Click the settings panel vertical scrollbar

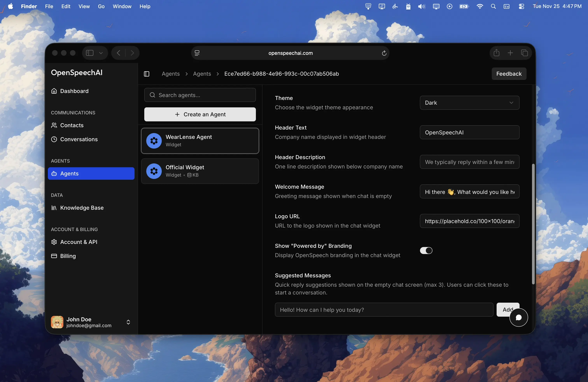533,224
